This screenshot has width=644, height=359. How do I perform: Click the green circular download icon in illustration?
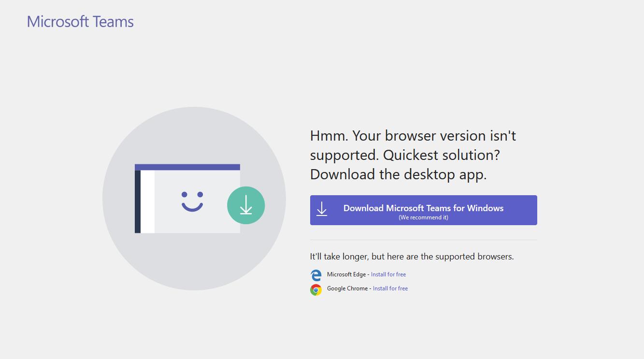pos(246,205)
